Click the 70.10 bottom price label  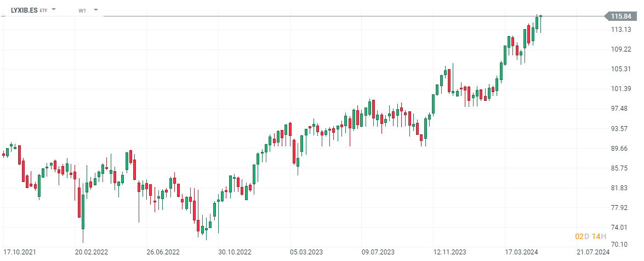pyautogui.click(x=620, y=245)
